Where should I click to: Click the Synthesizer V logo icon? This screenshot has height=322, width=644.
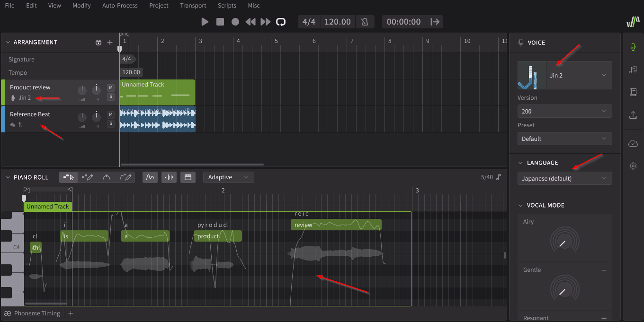(x=633, y=22)
